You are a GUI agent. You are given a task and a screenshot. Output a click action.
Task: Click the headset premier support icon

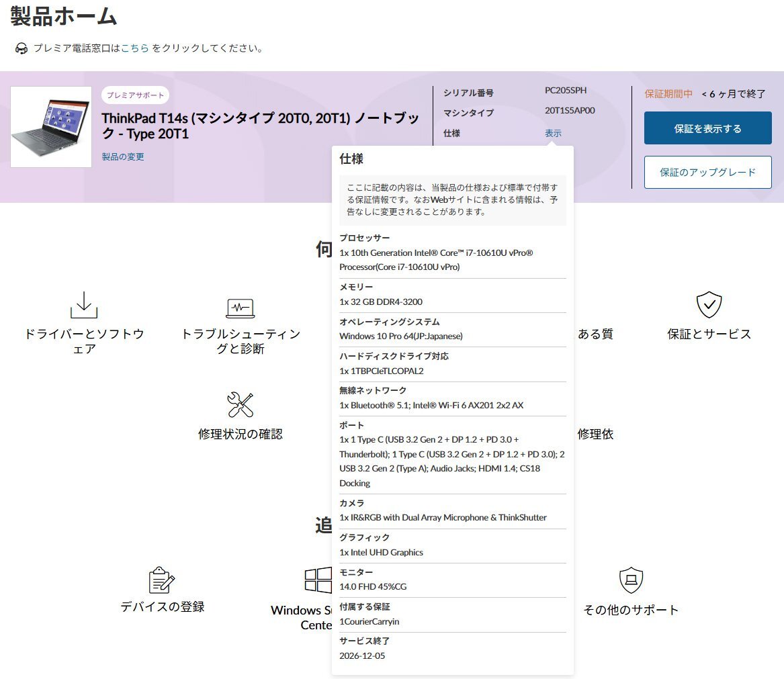click(x=21, y=48)
